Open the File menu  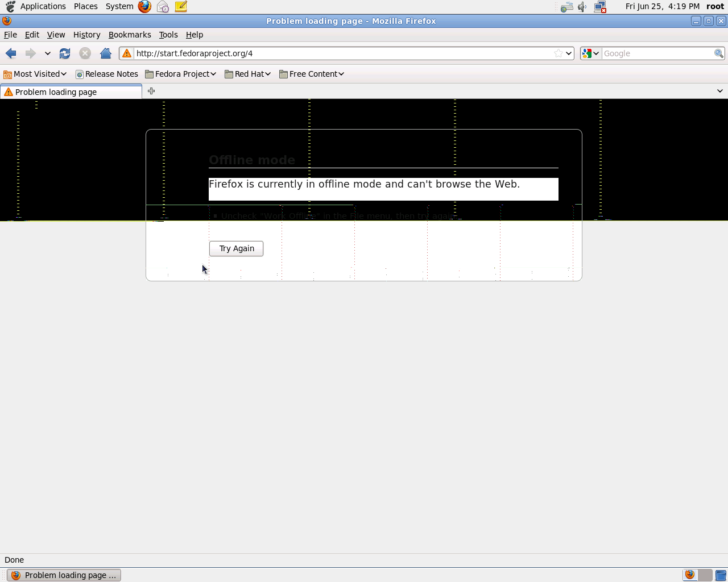click(10, 35)
